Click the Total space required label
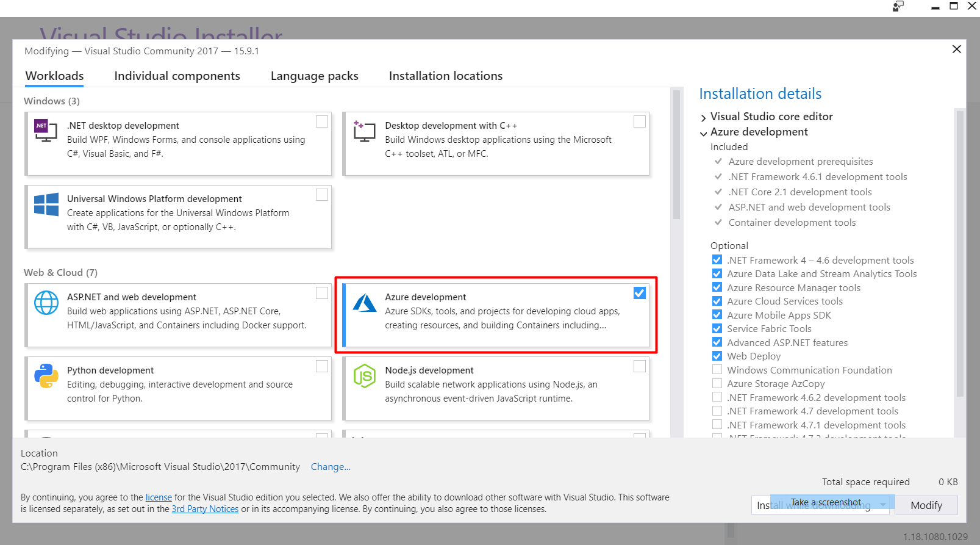This screenshot has width=980, height=545. click(x=866, y=482)
